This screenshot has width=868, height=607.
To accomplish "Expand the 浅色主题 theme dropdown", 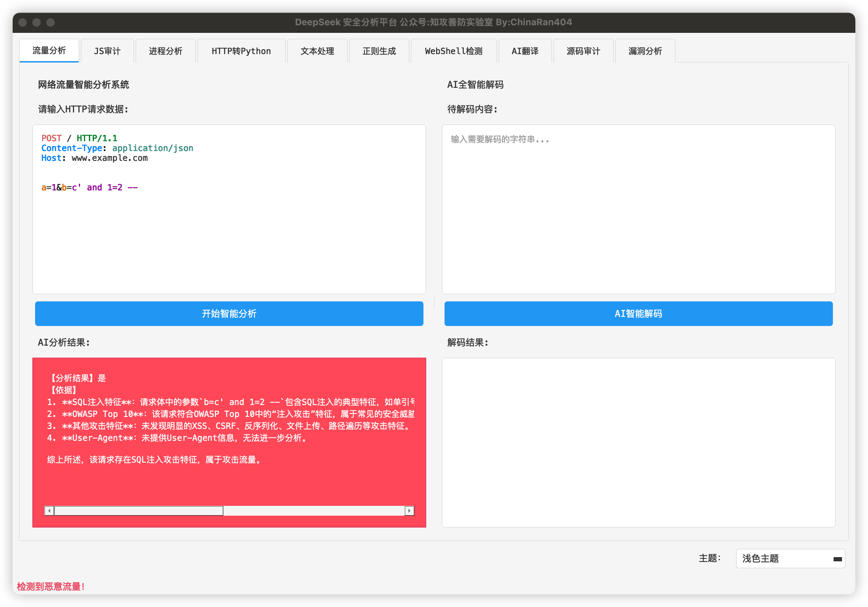I will (x=790, y=559).
